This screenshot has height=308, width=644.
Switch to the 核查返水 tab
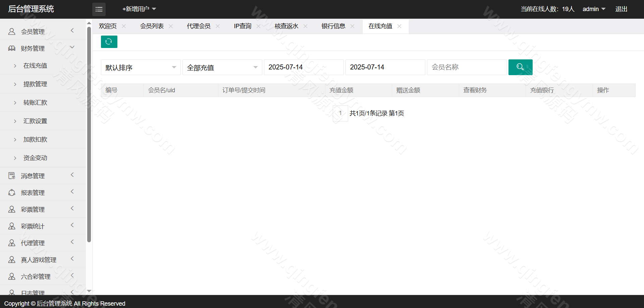click(286, 26)
